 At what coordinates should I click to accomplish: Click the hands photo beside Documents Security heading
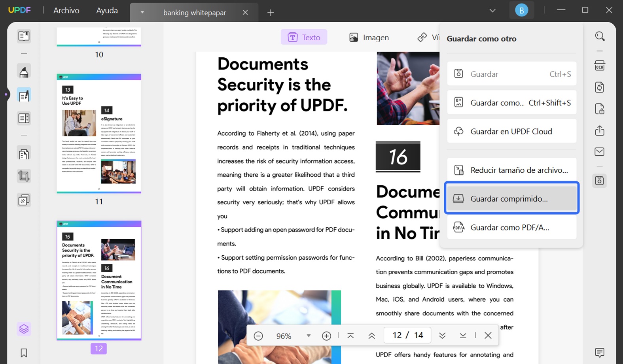click(x=408, y=89)
